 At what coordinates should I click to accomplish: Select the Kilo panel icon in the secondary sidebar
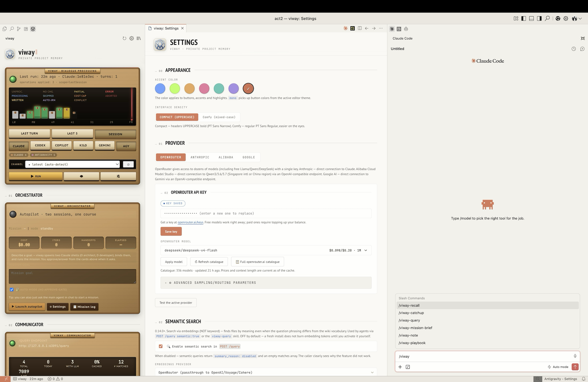[399, 29]
